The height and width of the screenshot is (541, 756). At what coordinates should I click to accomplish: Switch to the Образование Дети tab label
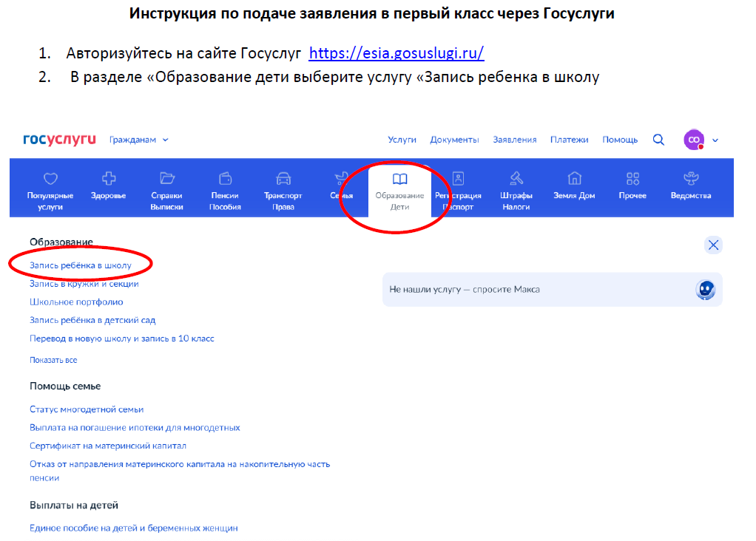(399, 201)
